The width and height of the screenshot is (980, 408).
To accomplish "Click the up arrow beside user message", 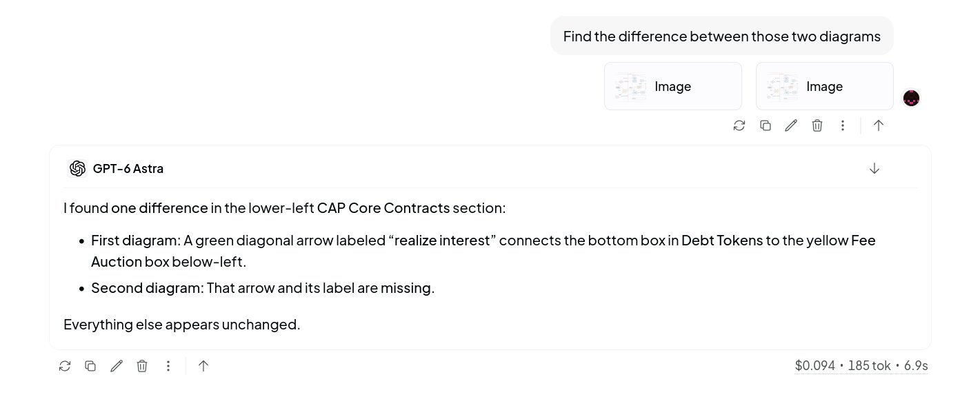I will [x=879, y=125].
